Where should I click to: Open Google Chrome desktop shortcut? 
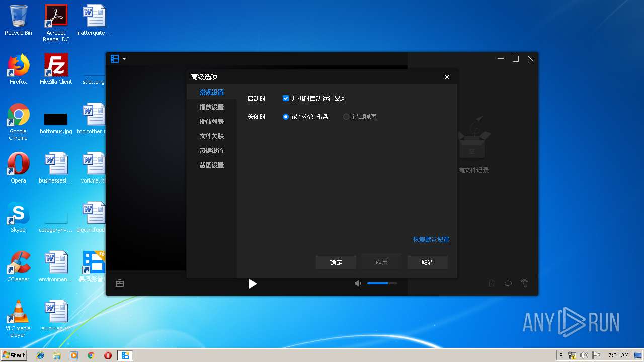[18, 122]
